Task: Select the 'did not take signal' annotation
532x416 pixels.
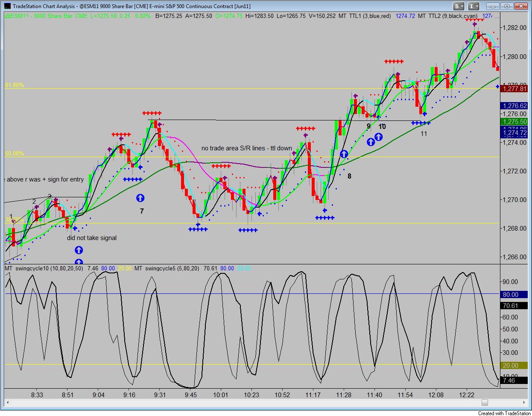Action: click(x=92, y=238)
